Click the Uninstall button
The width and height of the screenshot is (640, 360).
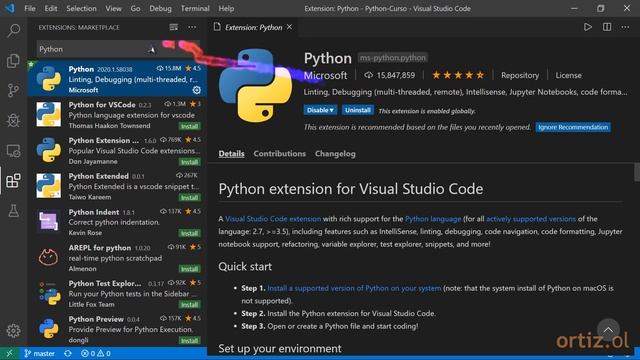click(358, 110)
